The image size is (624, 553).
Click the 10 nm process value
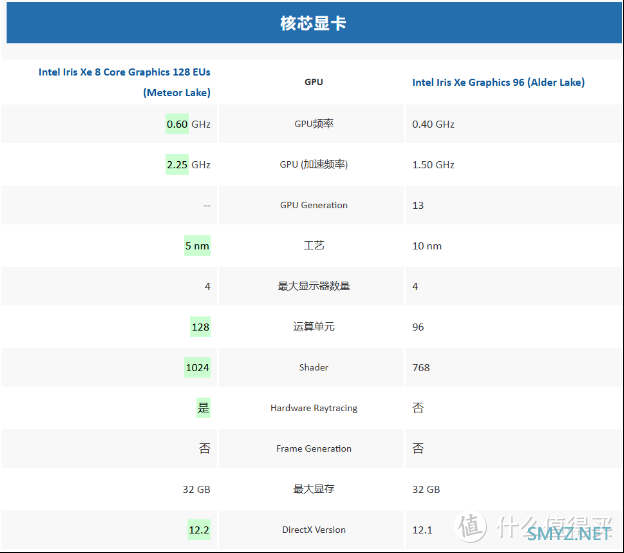point(427,246)
